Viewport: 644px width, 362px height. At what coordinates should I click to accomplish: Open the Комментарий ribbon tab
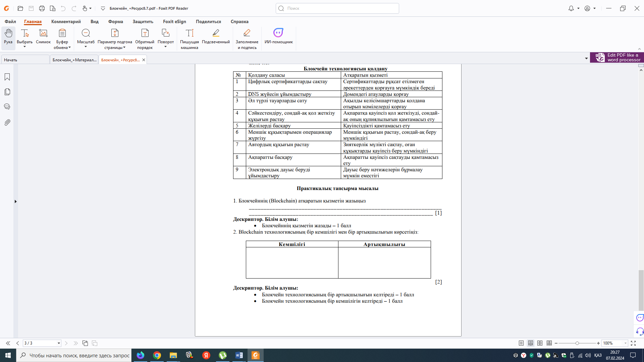coord(66,21)
